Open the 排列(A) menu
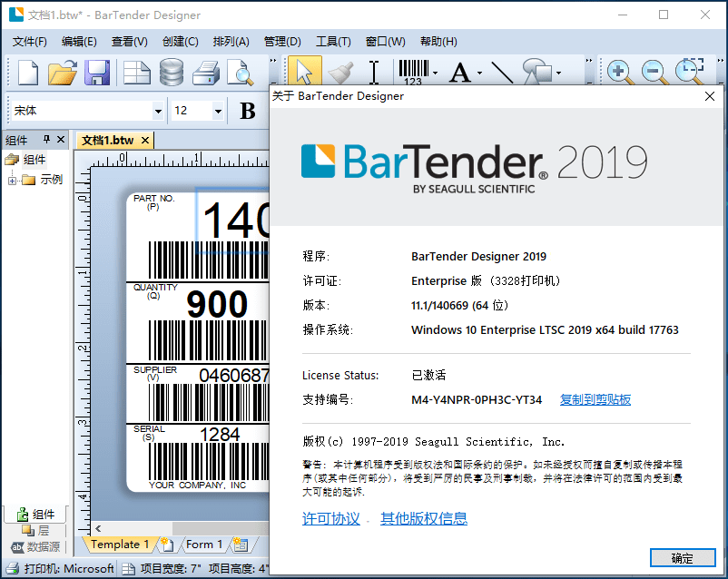The width and height of the screenshot is (728, 579). point(231,42)
